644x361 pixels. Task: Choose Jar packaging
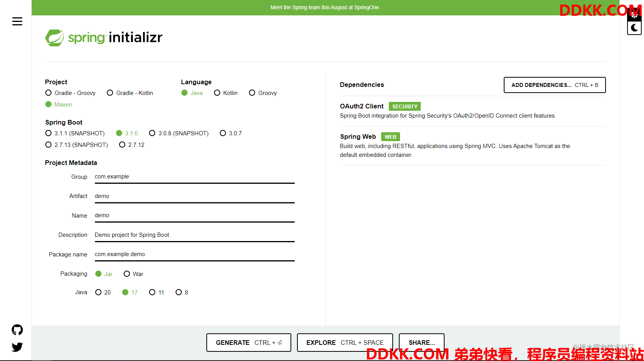click(x=104, y=274)
